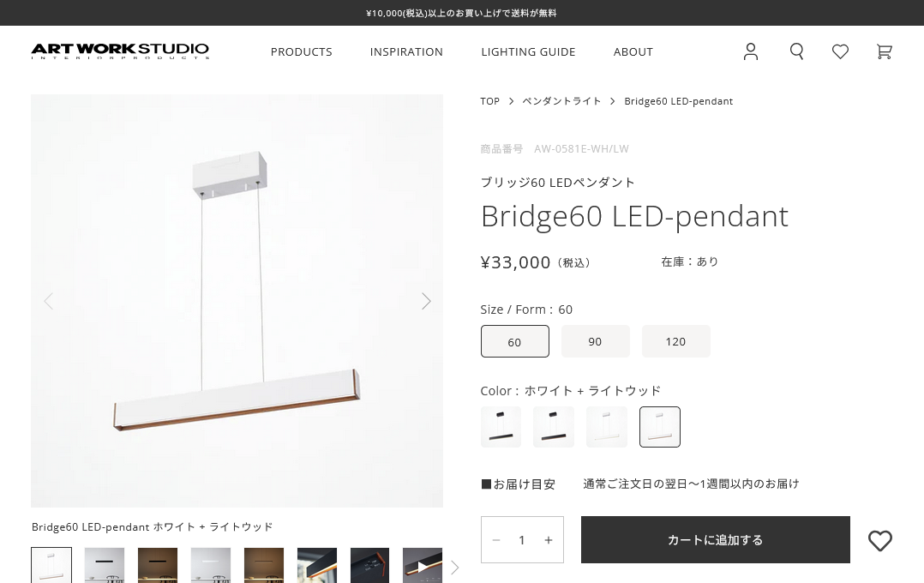
Task: Show the previous product image arrow
Action: (48, 301)
